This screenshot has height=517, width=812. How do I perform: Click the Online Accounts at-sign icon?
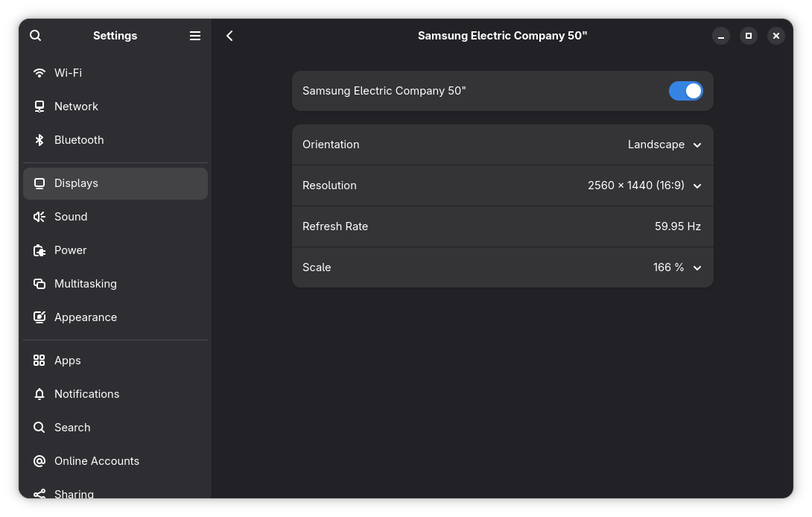click(x=39, y=461)
